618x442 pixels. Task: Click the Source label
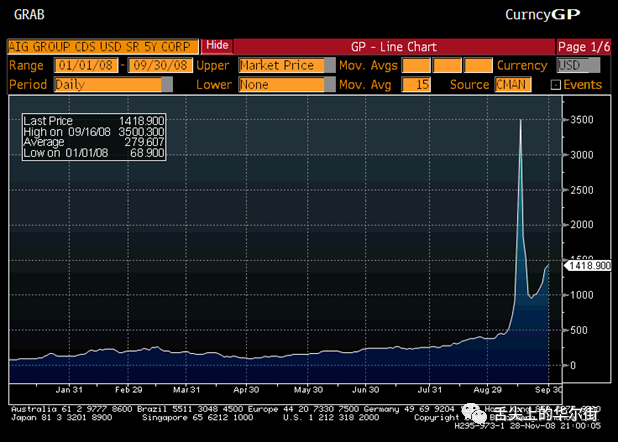tap(469, 84)
